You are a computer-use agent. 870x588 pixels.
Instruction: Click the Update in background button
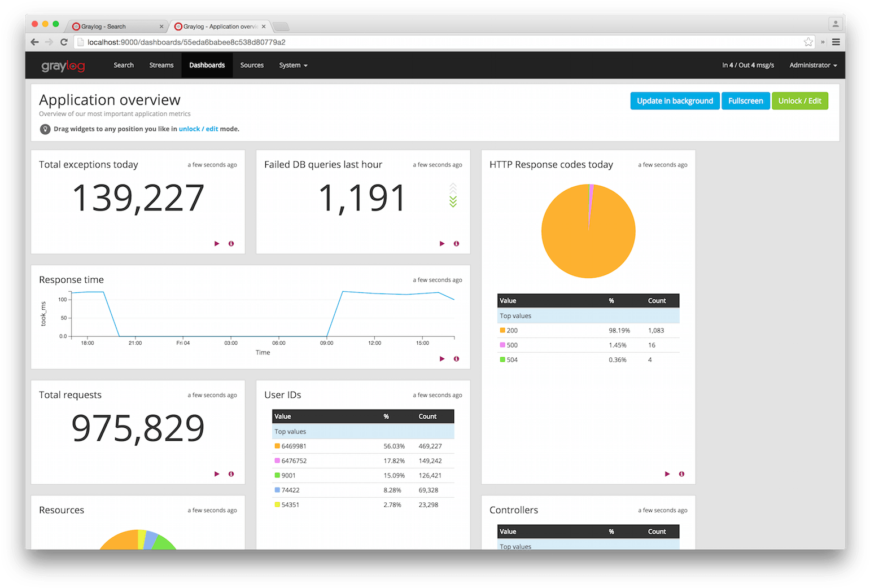pyautogui.click(x=675, y=101)
